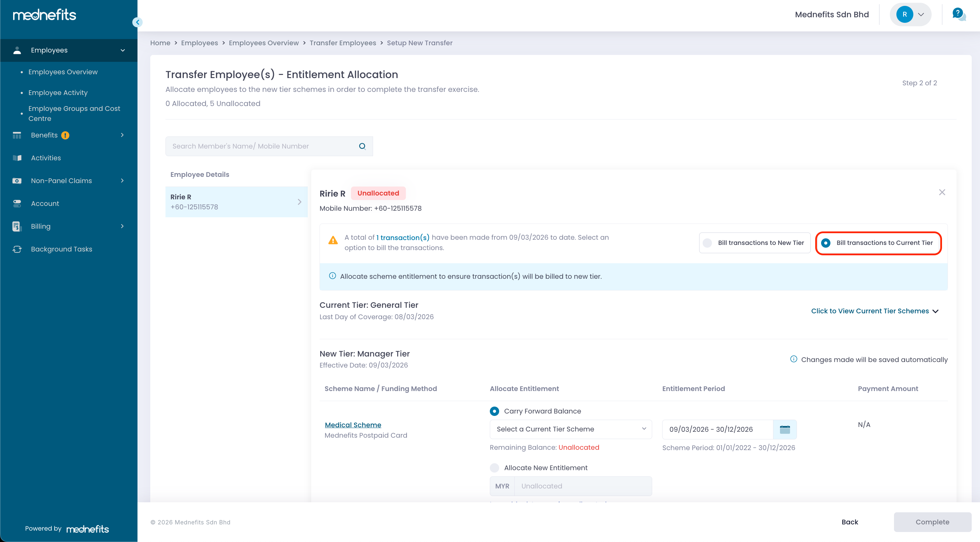Click the Non-Panel Claims money icon
The width and height of the screenshot is (980, 542).
(x=17, y=181)
